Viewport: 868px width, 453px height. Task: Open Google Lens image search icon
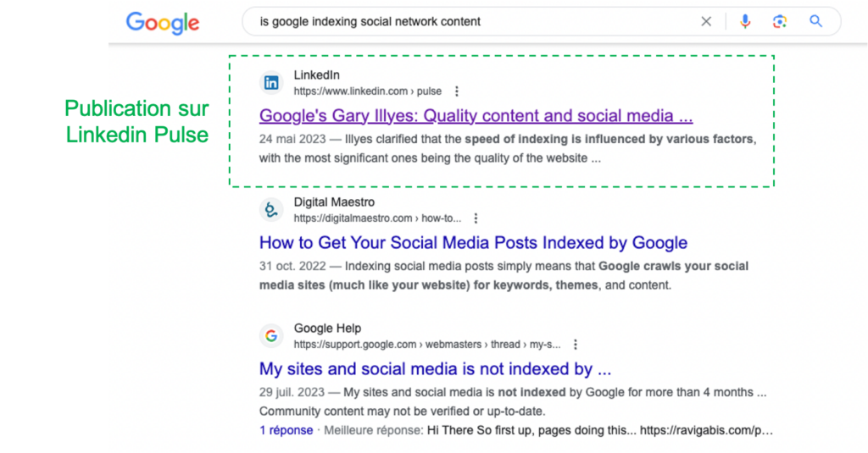tap(780, 21)
